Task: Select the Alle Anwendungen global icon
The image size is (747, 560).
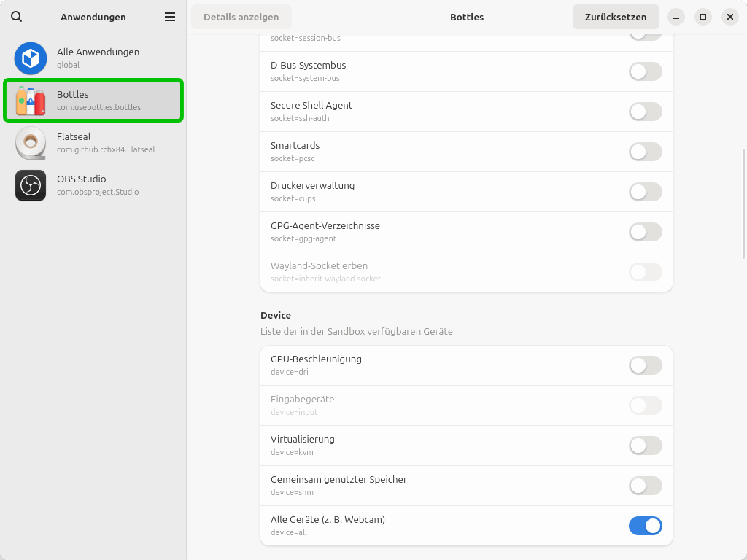Action: [31, 58]
